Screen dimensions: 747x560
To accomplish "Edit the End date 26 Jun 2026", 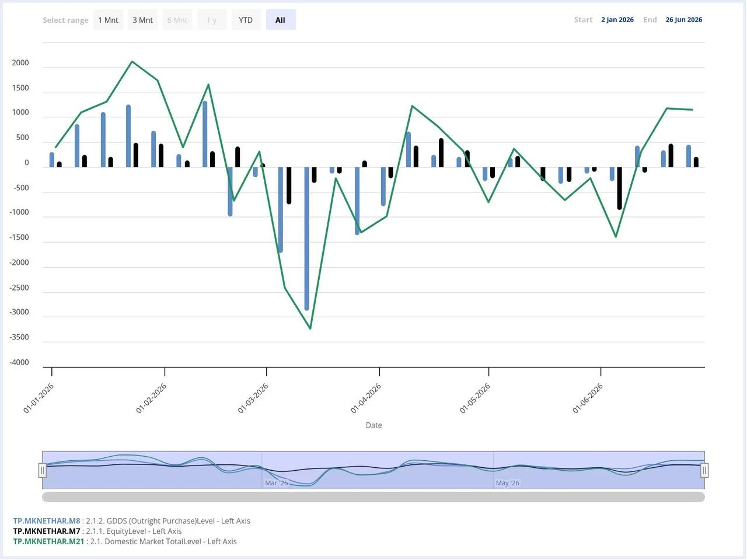I will click(x=684, y=20).
